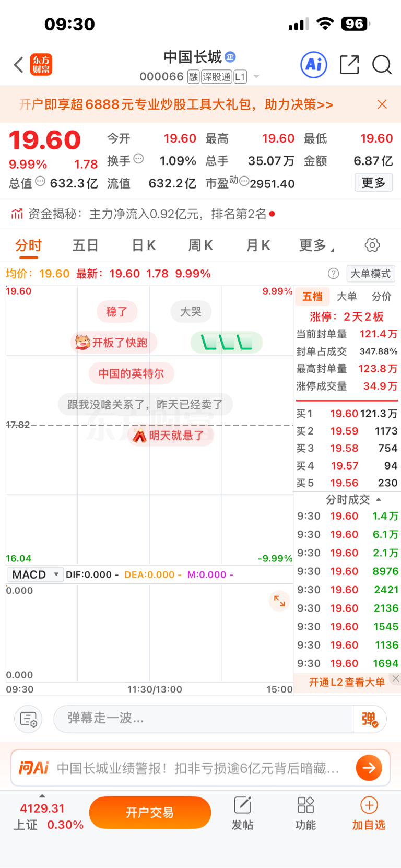Switch to the 周K tab
The height and width of the screenshot is (868, 401).
(x=200, y=245)
